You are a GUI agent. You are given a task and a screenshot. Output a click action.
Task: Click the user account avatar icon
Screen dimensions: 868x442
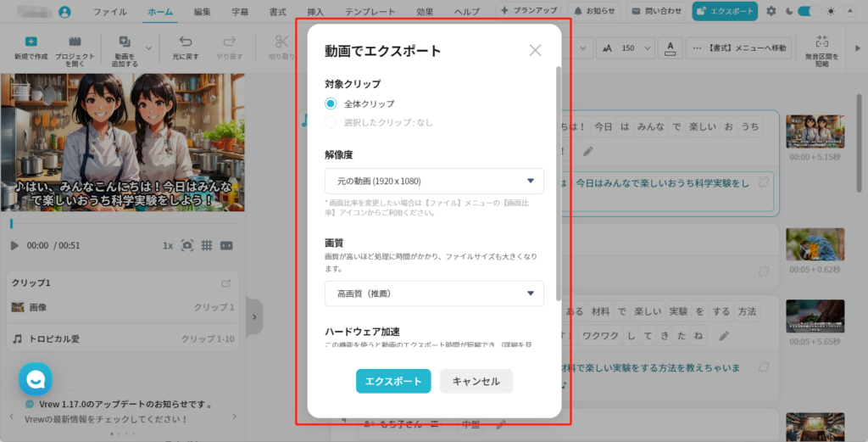click(64, 12)
